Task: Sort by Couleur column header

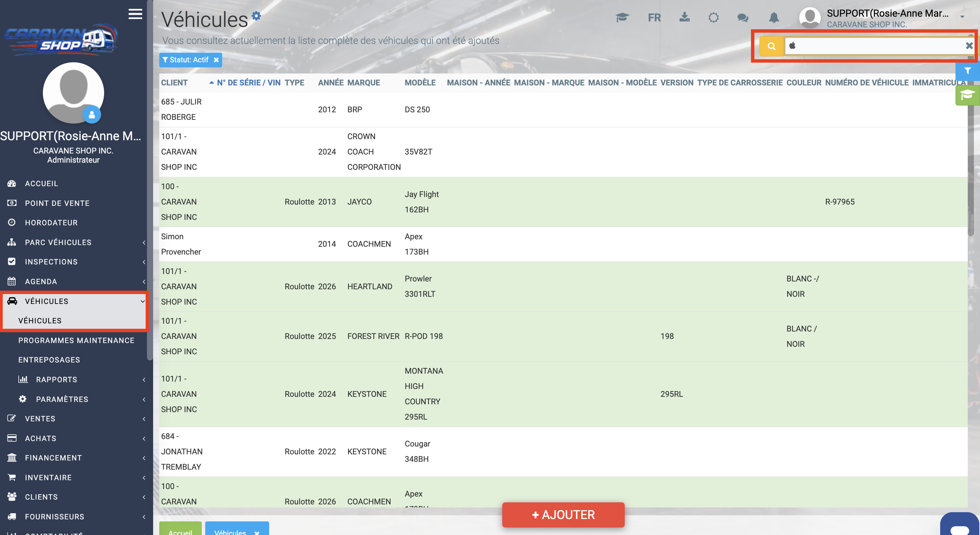Action: click(x=803, y=83)
